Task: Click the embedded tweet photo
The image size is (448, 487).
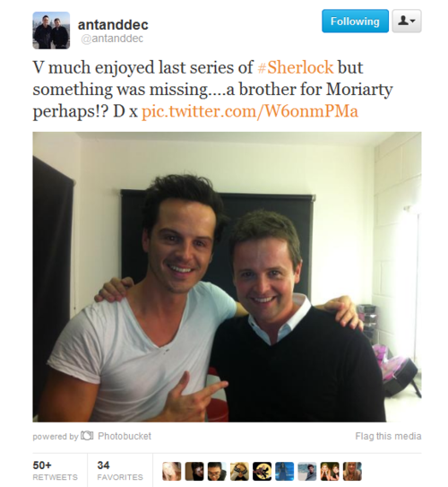Action: (227, 277)
